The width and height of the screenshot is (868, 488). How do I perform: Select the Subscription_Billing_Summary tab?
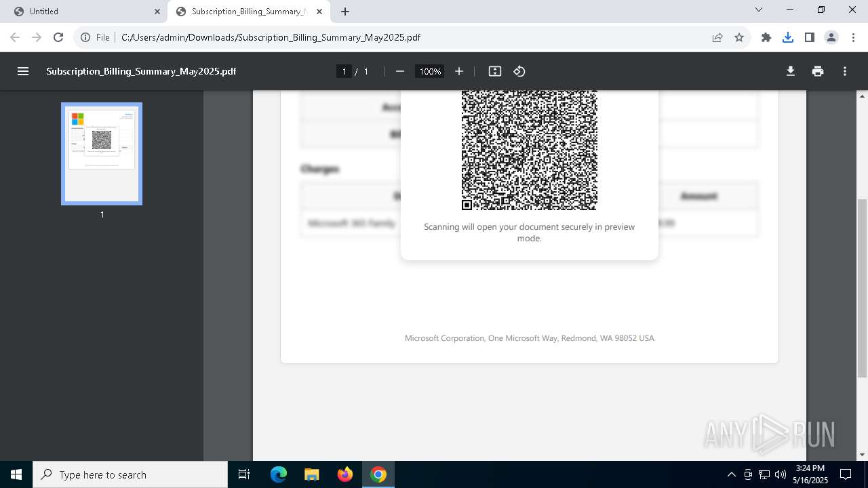(x=250, y=12)
